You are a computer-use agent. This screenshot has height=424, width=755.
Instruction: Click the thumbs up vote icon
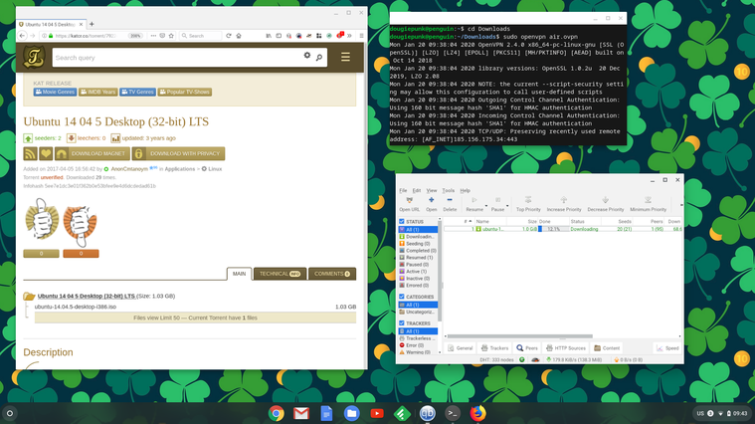coord(42,221)
